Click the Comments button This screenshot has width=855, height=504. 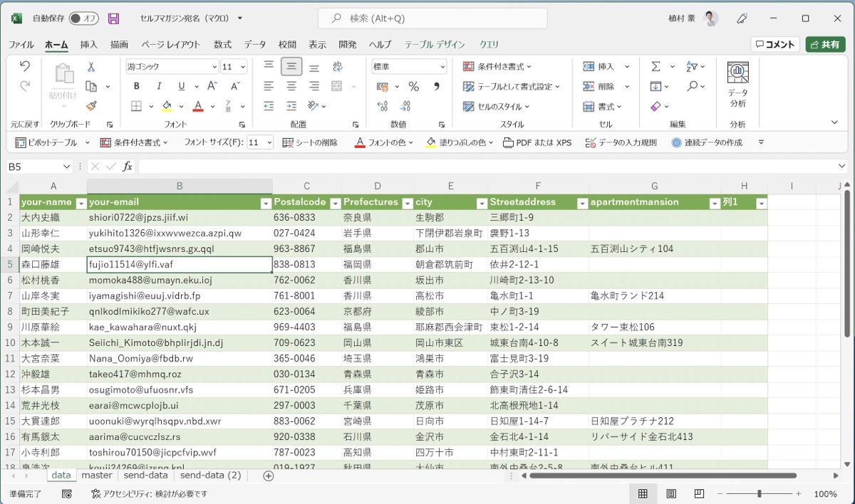click(x=775, y=44)
